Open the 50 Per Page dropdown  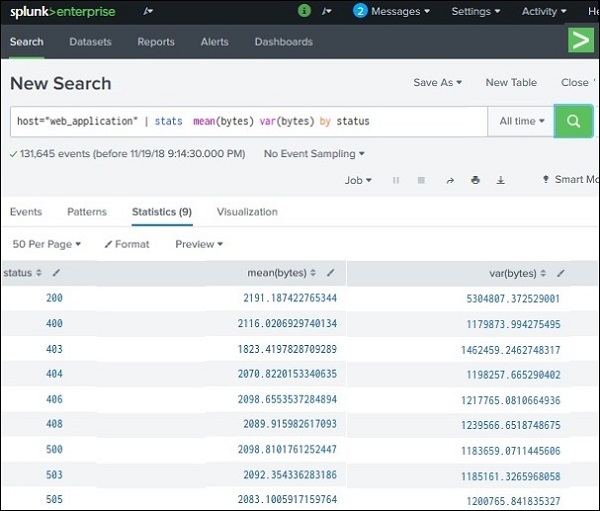coord(47,244)
